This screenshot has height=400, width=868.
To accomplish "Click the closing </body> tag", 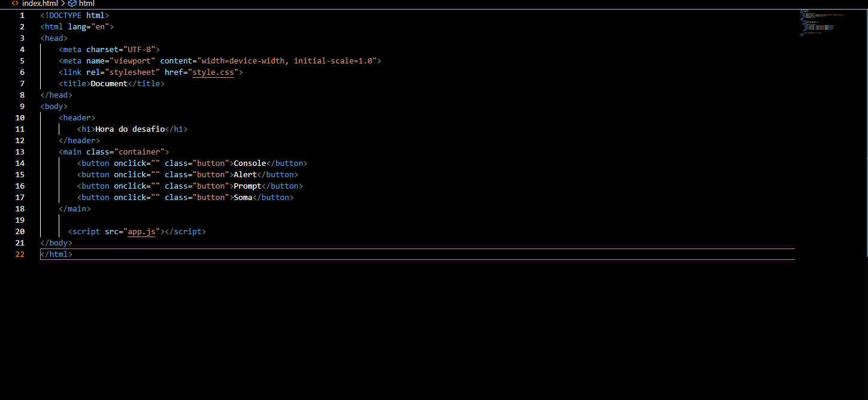I will [56, 243].
